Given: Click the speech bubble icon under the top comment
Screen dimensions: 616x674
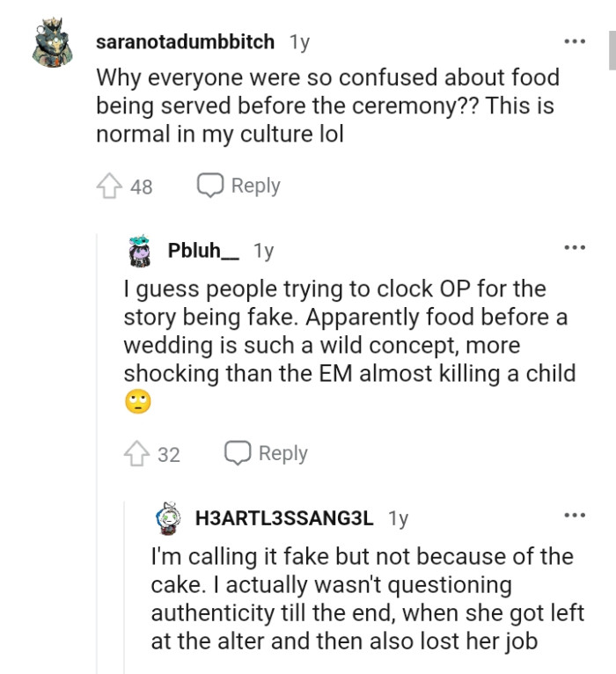Looking at the screenshot, I should coord(209,186).
